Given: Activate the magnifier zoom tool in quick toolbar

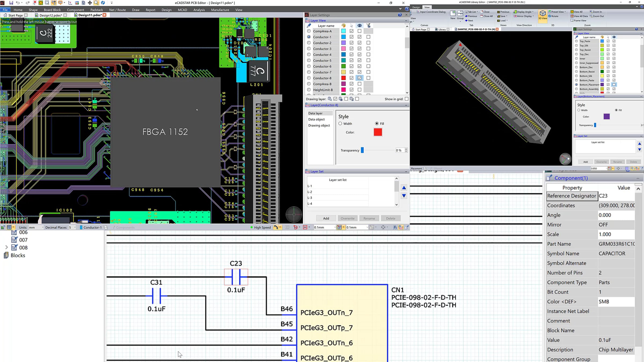Looking at the screenshot, I should pos(96,3).
